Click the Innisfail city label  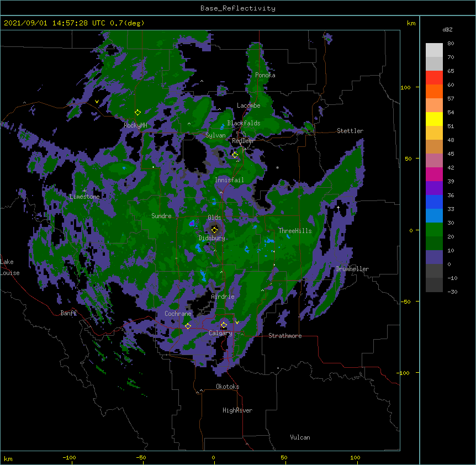tap(229, 180)
